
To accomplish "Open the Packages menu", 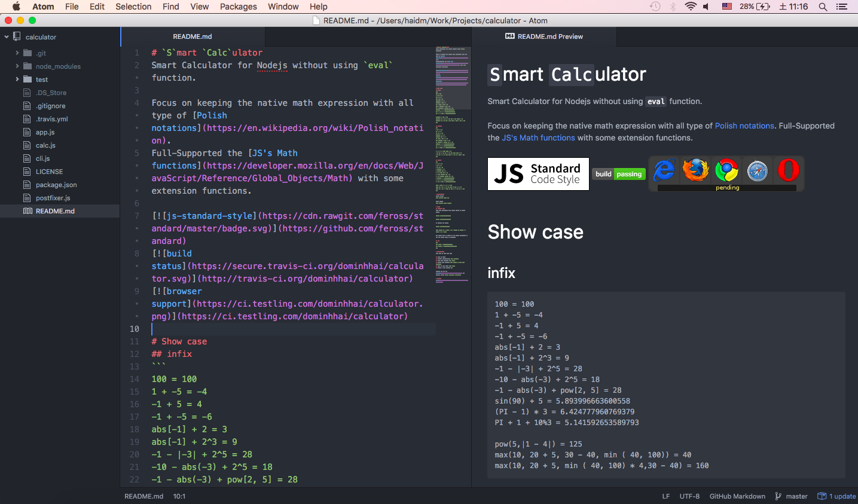I will [239, 7].
